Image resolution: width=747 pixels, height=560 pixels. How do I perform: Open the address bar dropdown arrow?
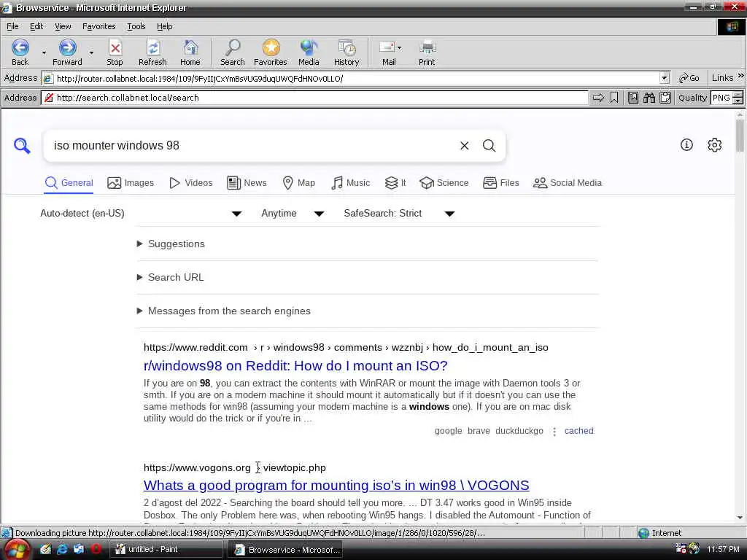pos(665,78)
